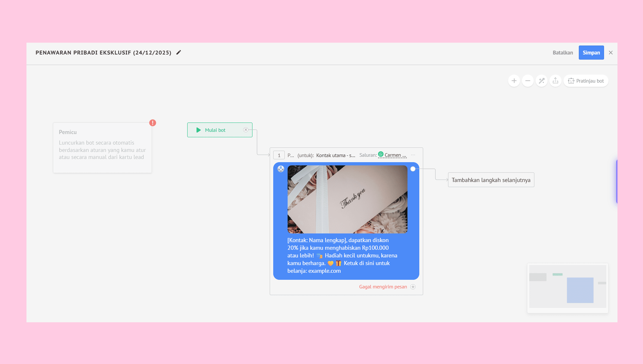Click the step number 1 field

(x=279, y=155)
